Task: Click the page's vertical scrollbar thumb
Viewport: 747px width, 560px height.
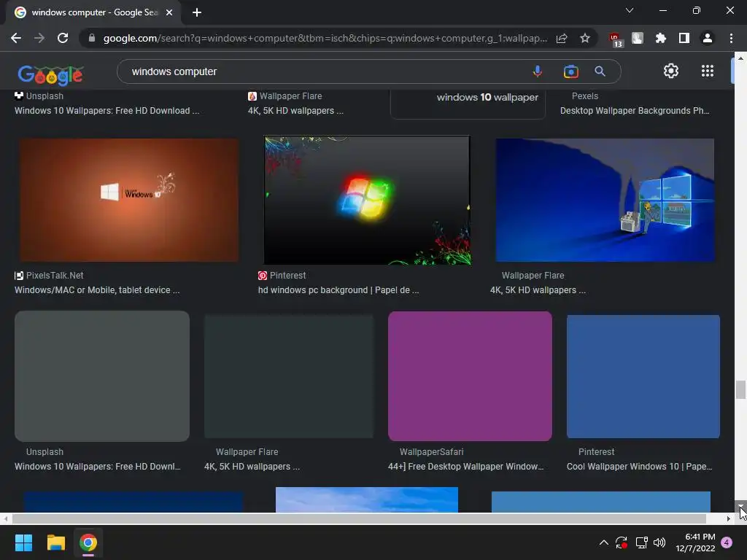Action: [740, 389]
